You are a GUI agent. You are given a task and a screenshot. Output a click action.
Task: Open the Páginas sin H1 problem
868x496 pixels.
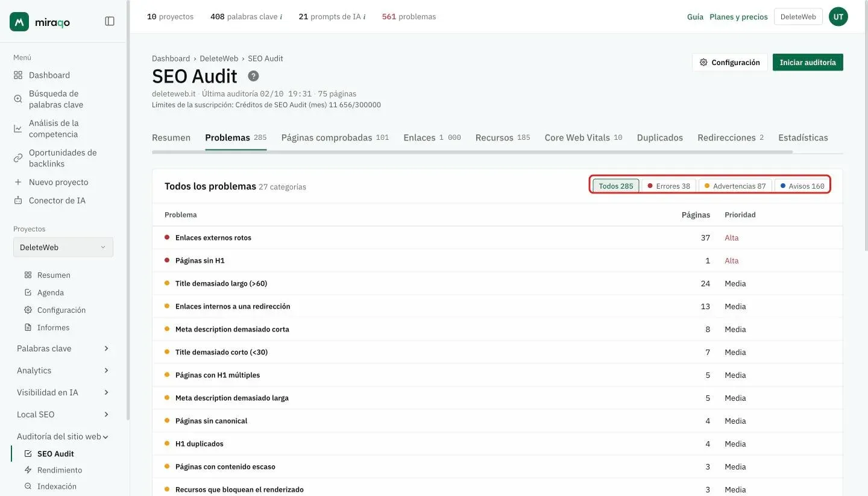point(497,260)
